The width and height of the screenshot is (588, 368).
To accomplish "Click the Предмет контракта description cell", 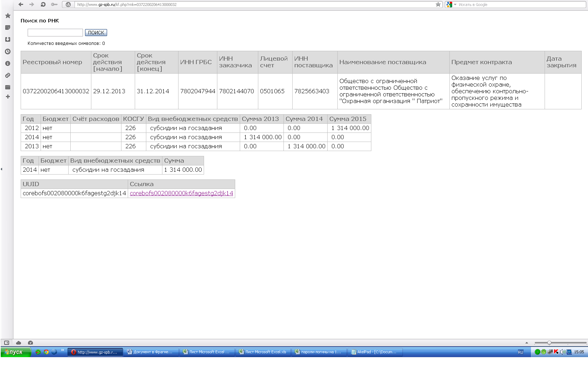I will click(x=497, y=91).
